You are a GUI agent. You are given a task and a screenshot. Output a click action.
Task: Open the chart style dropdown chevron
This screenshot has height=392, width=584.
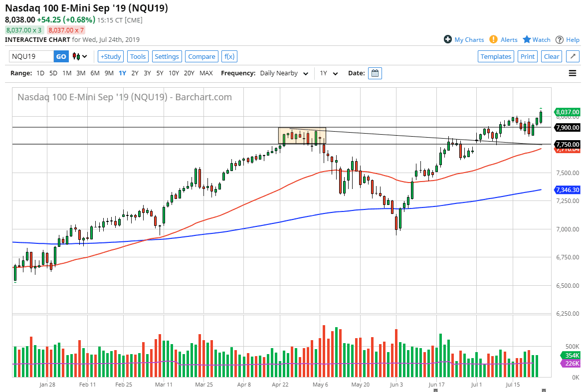pyautogui.click(x=86, y=56)
